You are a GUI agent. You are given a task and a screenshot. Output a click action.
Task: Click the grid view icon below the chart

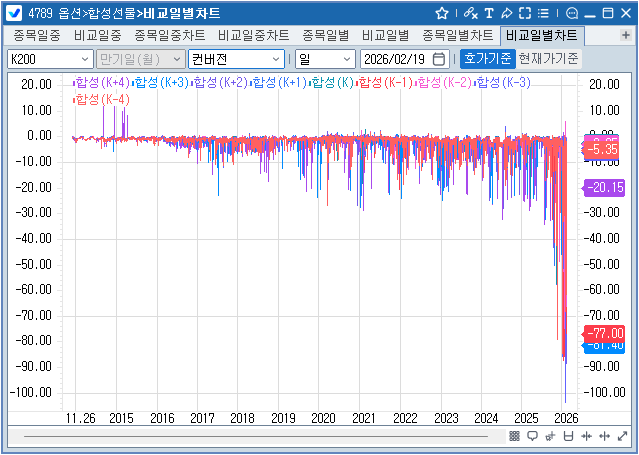click(514, 436)
